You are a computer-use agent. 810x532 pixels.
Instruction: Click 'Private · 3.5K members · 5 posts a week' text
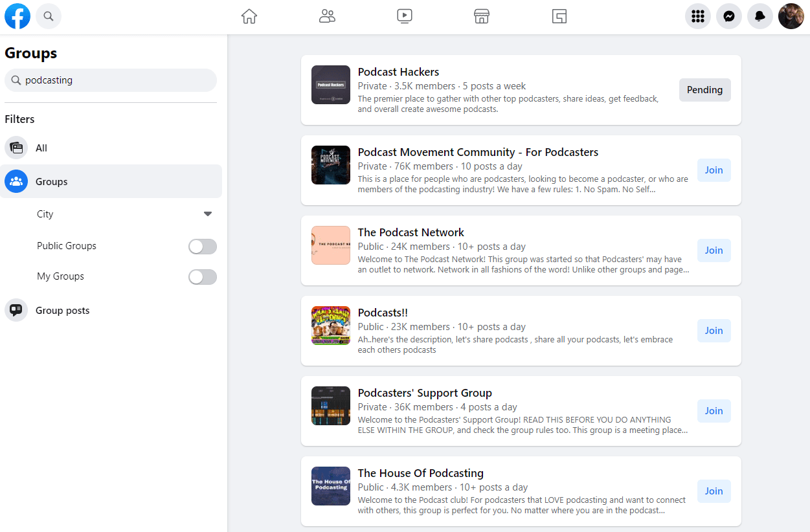click(442, 86)
